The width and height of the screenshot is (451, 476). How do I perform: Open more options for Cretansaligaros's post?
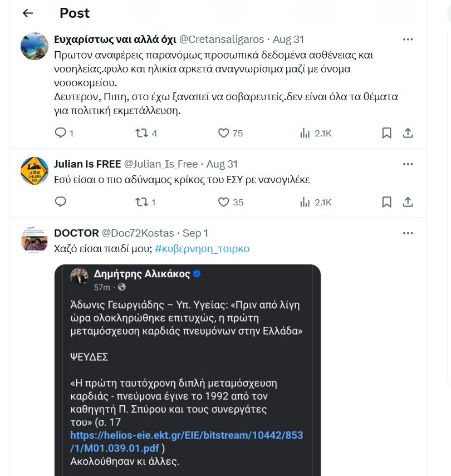[x=408, y=40]
